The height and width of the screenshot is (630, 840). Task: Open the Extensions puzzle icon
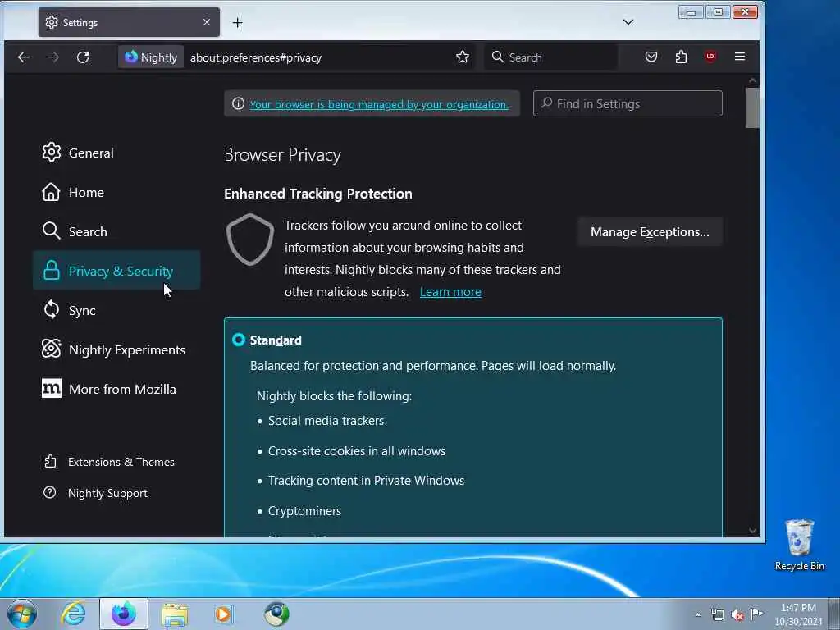click(x=681, y=57)
